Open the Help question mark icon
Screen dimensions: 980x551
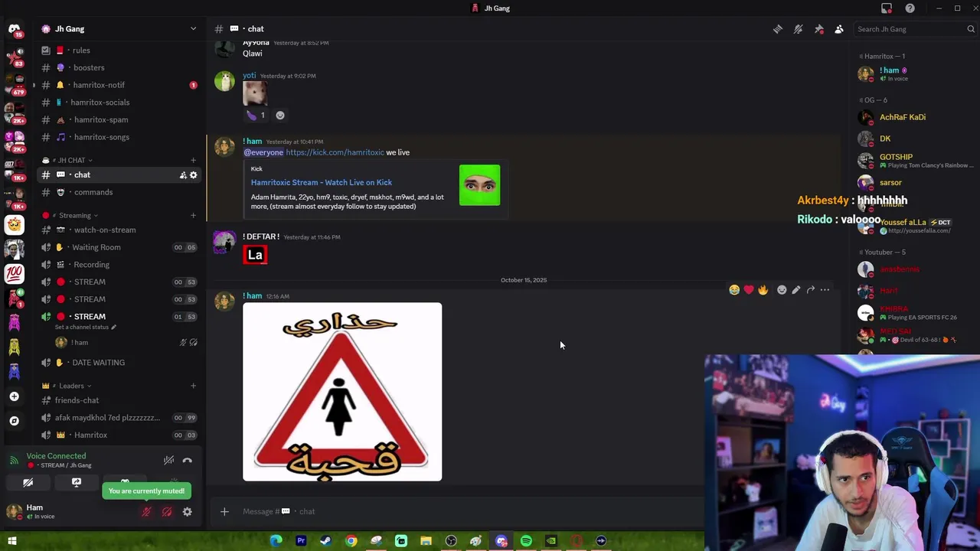[910, 8]
